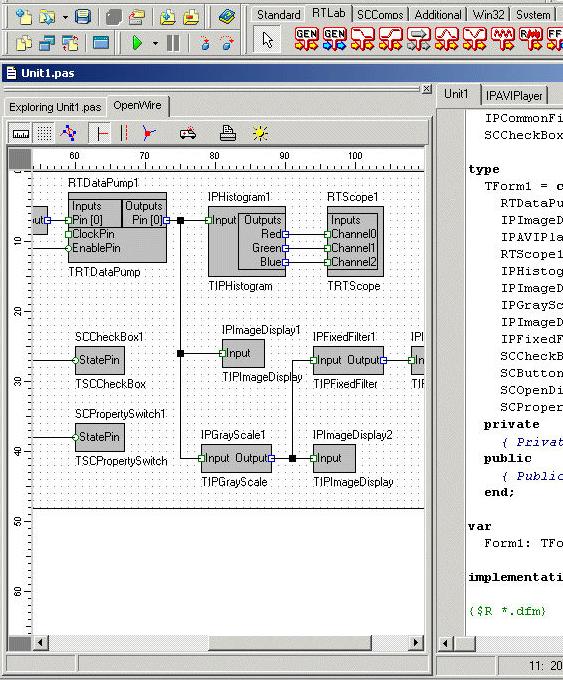Click the diagram horizontal scrollbar right arrow
The height and width of the screenshot is (680, 563).
click(416, 642)
